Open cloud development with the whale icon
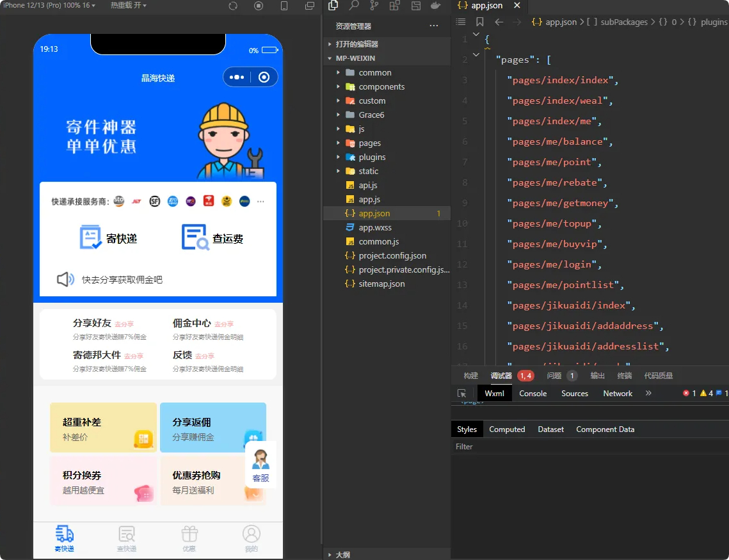Screen dimensions: 729x560 pyautogui.click(x=437, y=7)
